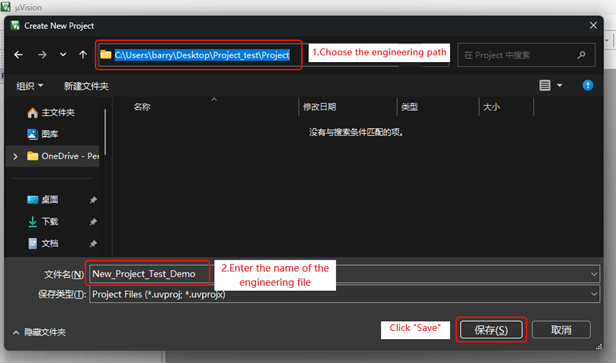The height and width of the screenshot is (363, 616).
Task: Open the help icon
Action: pos(588,85)
